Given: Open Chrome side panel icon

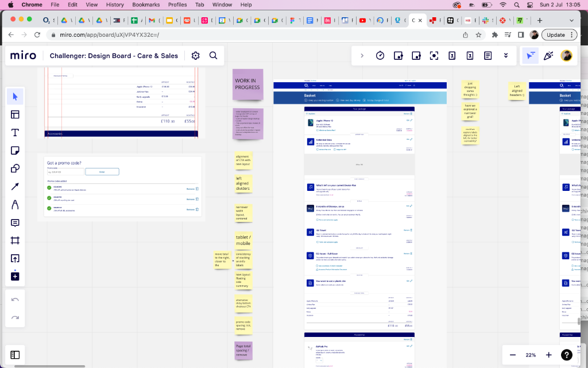Looking at the screenshot, I should click(x=521, y=34).
